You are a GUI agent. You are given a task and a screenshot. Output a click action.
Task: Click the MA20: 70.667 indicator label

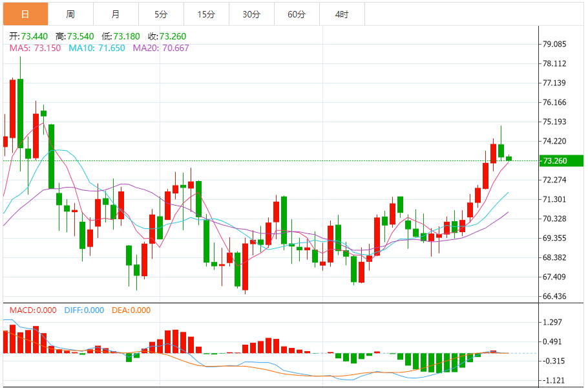coord(161,48)
